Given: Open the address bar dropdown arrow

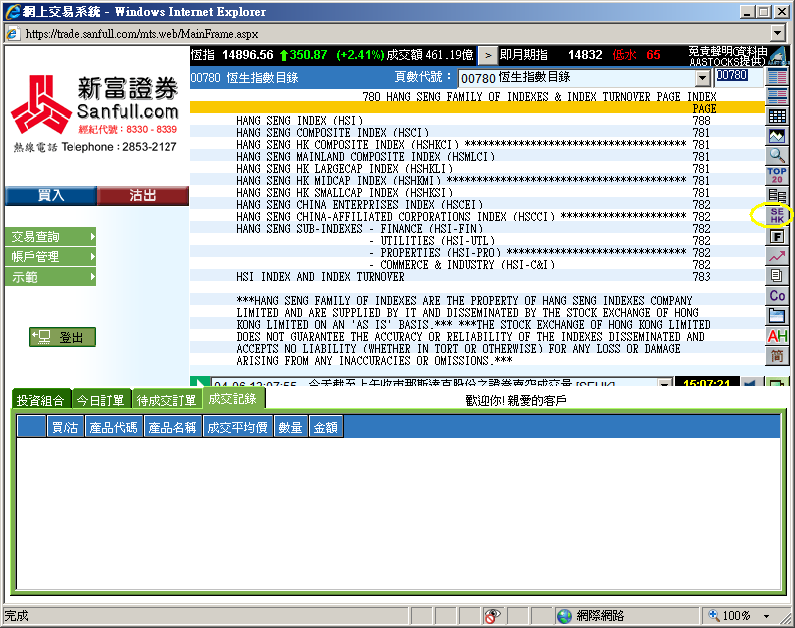Looking at the screenshot, I should tap(777, 33).
